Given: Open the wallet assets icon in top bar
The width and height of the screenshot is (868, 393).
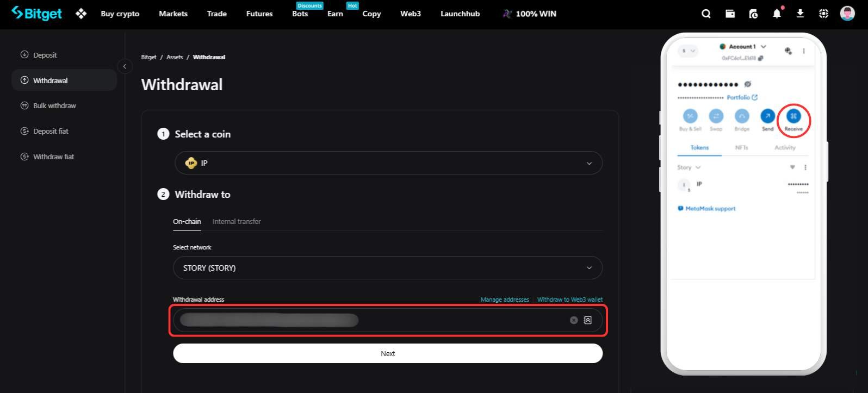Looking at the screenshot, I should (730, 14).
